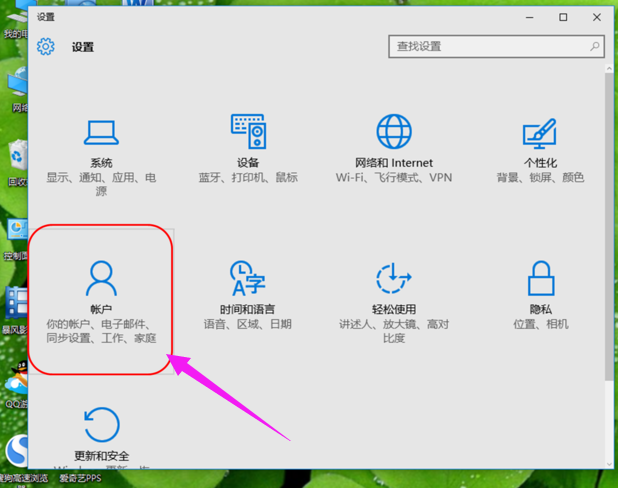Minimize the Settings window
618x488 pixels.
point(529,17)
